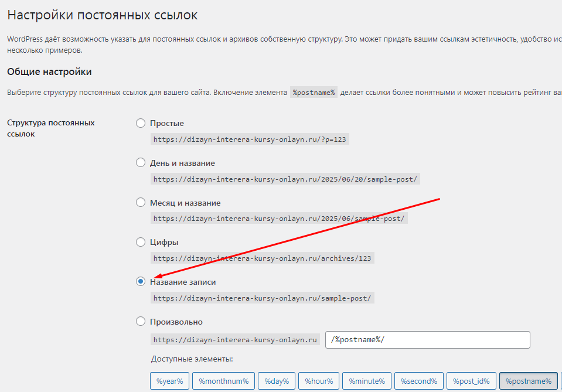
Task: Select the Простые permalink radio button
Action: coord(141,123)
